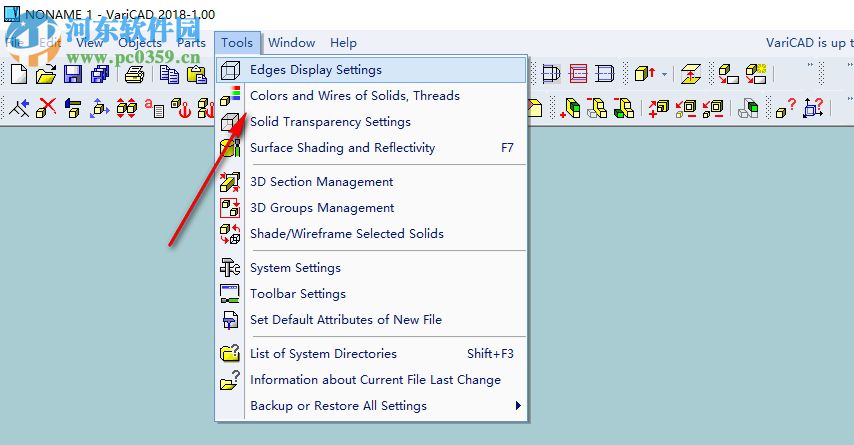The width and height of the screenshot is (854, 445).
Task: Click the grey cubes with green face icon
Action: pyautogui.click(x=748, y=108)
